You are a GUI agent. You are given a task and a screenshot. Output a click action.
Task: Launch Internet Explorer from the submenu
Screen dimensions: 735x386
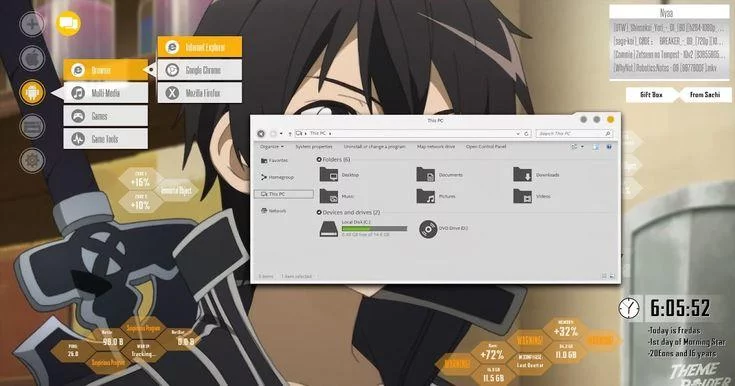[200, 47]
